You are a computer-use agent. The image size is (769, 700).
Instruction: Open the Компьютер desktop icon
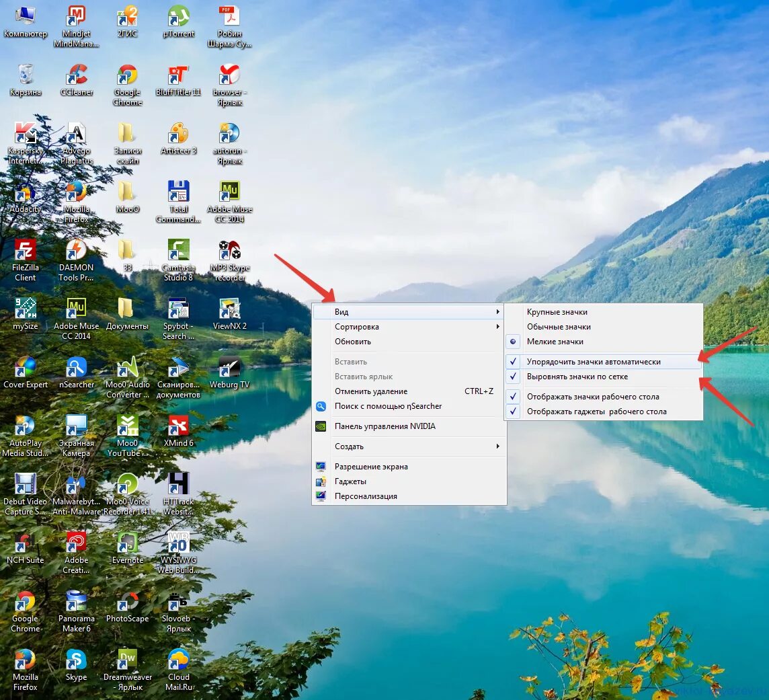(25, 22)
